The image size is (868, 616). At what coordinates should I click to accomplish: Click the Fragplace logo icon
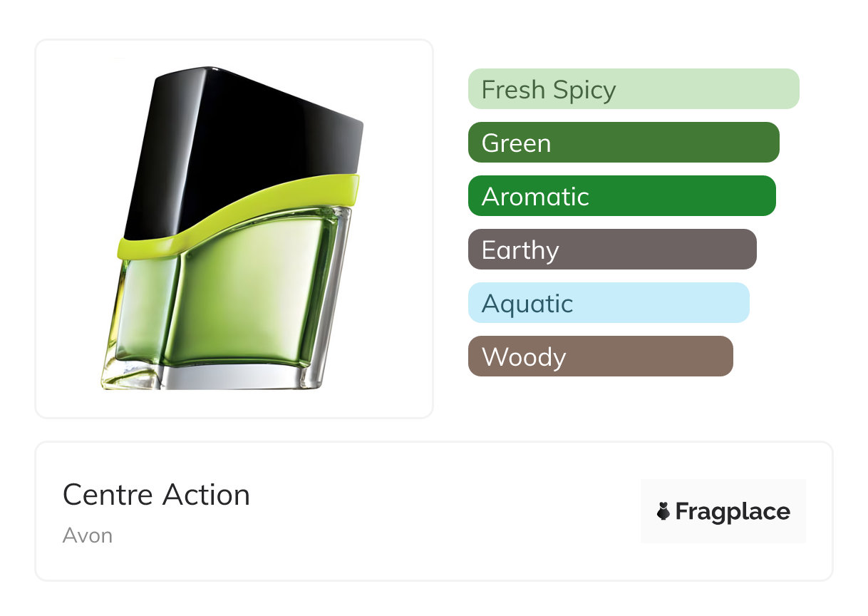663,512
